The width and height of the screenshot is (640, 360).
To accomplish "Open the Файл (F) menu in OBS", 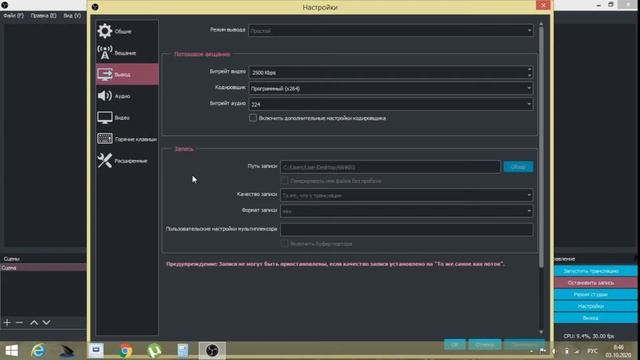I will point(13,16).
